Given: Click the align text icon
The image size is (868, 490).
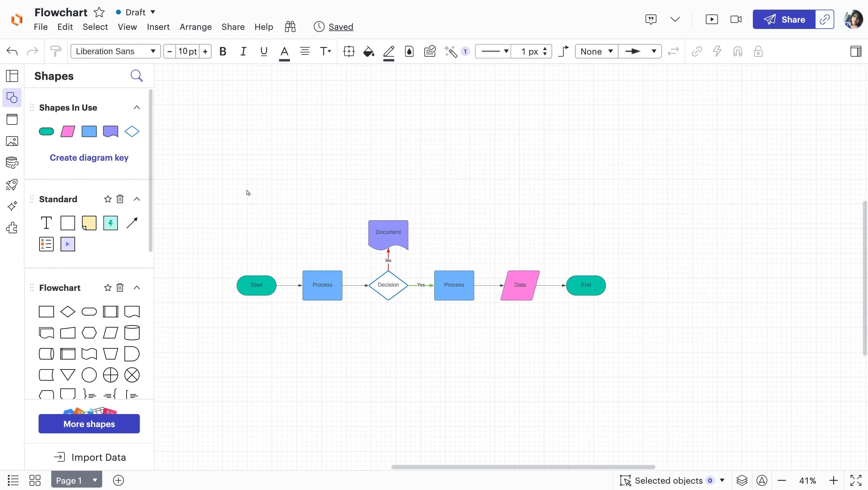Looking at the screenshot, I should pyautogui.click(x=305, y=52).
